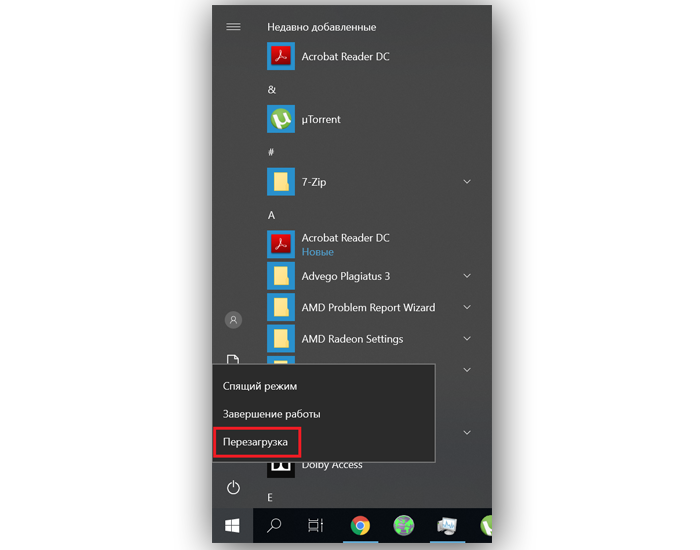Open Task View from the taskbar
700x550 pixels.
(315, 525)
